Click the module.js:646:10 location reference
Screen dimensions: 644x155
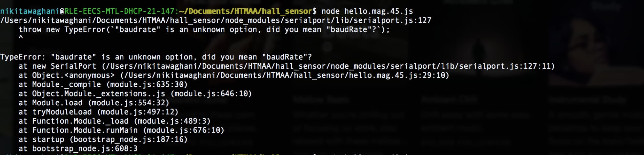coord(211,94)
